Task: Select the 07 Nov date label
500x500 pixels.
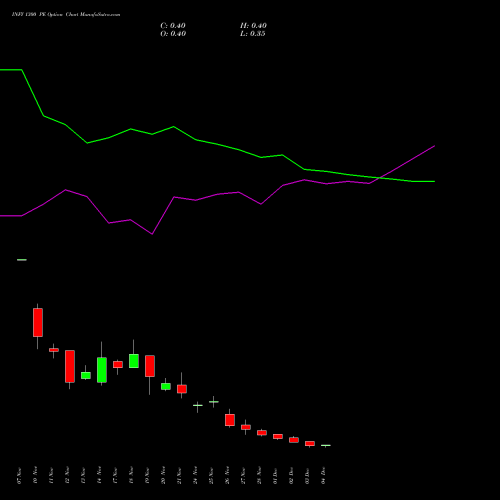Action: click(x=19, y=476)
